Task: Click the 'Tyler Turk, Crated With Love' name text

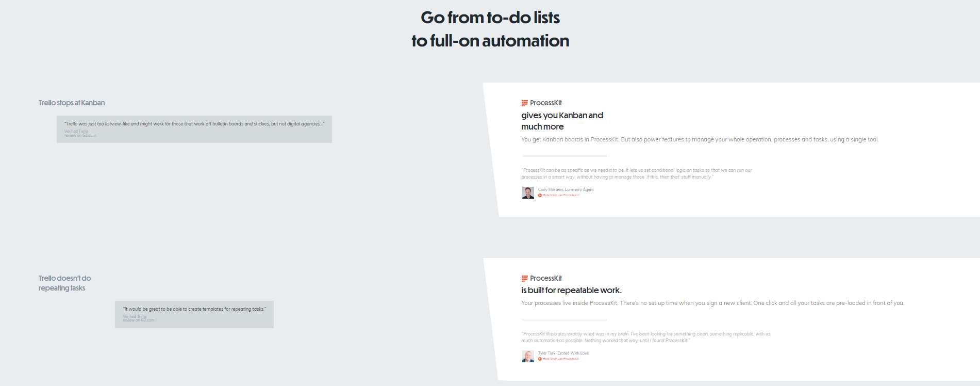Action: 563,353
